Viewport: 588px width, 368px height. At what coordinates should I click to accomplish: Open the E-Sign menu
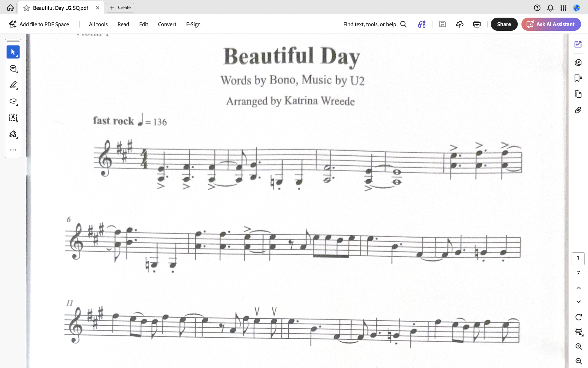click(193, 24)
